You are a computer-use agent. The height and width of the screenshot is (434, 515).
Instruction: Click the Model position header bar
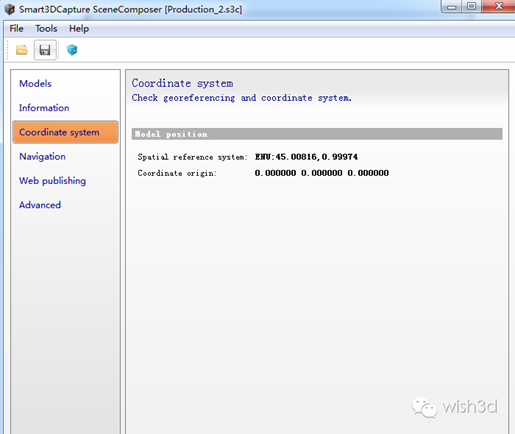pyautogui.click(x=317, y=134)
